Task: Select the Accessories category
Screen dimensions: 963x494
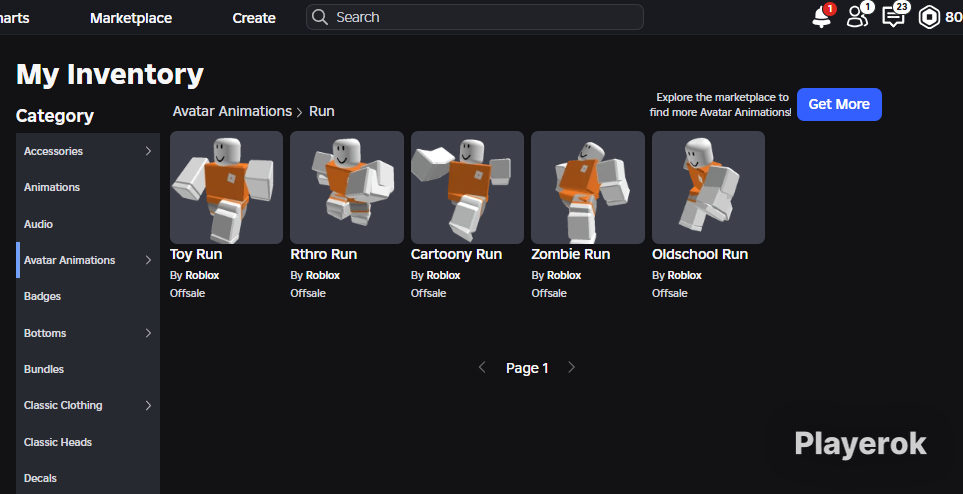Action: tap(88, 151)
